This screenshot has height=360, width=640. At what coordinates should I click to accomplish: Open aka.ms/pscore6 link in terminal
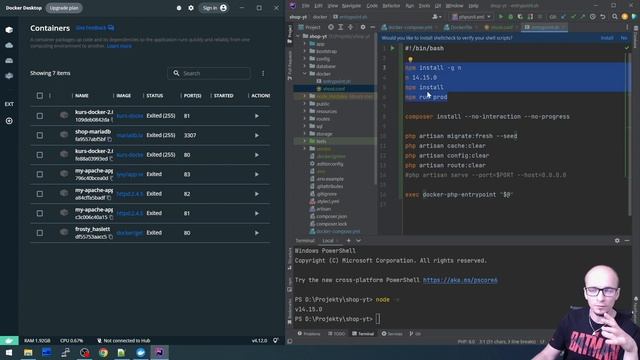coord(460,280)
